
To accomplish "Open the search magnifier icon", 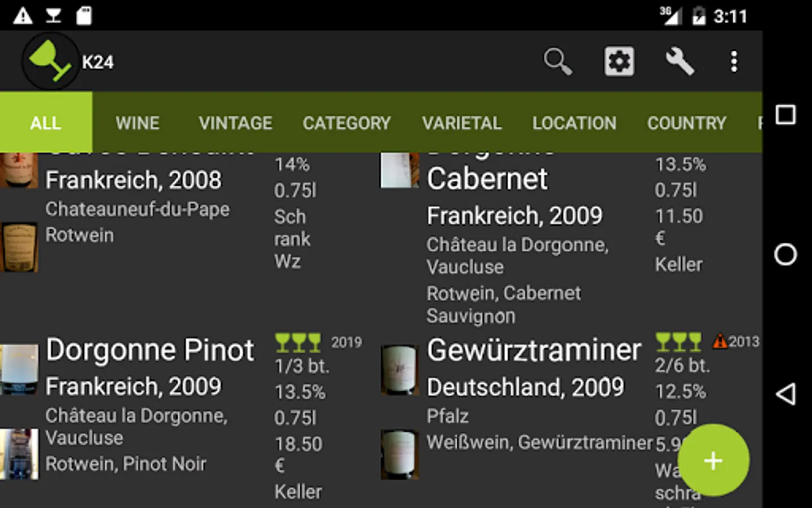I will 557,62.
